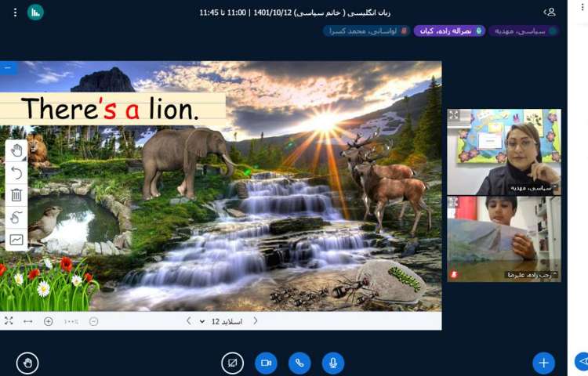Zoom out of the slide

(x=94, y=321)
